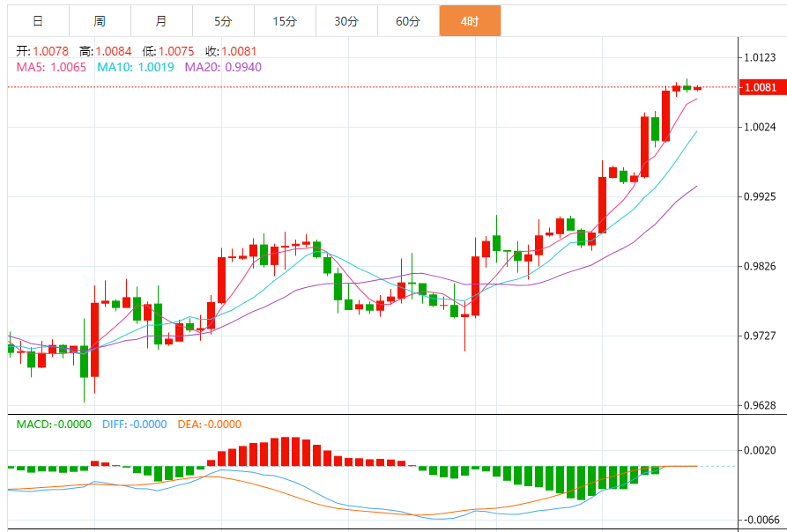The width and height of the screenshot is (787, 532).
Task: Click the close price value 收:1.0081
Action: [231, 51]
